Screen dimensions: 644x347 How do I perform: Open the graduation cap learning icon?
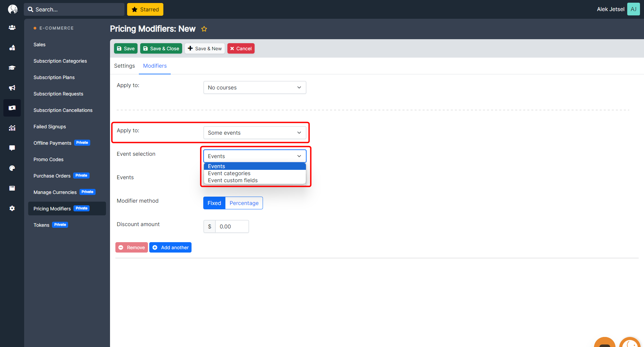(12, 68)
